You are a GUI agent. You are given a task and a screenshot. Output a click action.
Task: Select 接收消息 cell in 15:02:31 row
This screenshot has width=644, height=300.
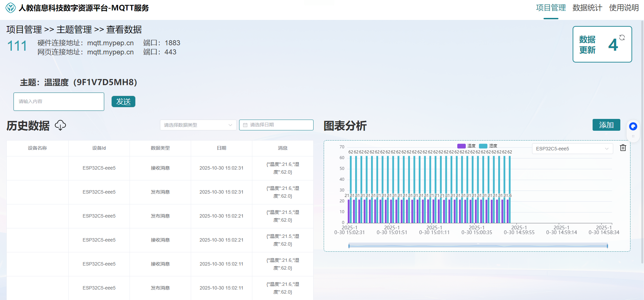(160, 168)
